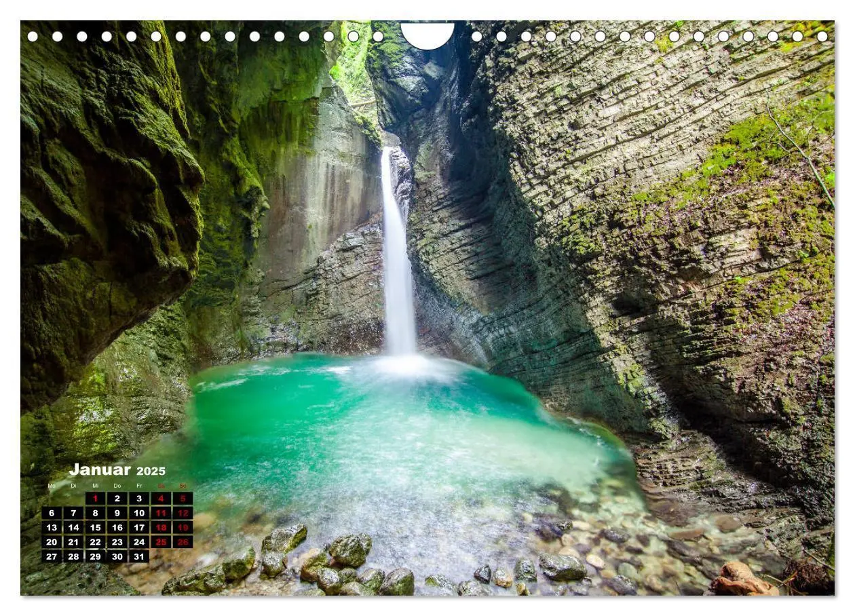This screenshot has height=616, width=855.
Task: Select the red date 12
Action: coord(183,513)
